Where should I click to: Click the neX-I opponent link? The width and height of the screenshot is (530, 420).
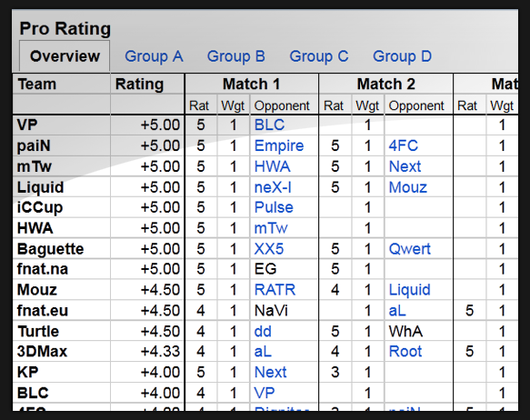(273, 187)
